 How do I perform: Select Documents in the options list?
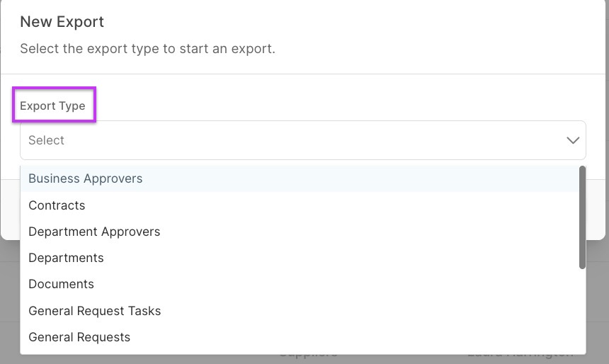click(61, 284)
